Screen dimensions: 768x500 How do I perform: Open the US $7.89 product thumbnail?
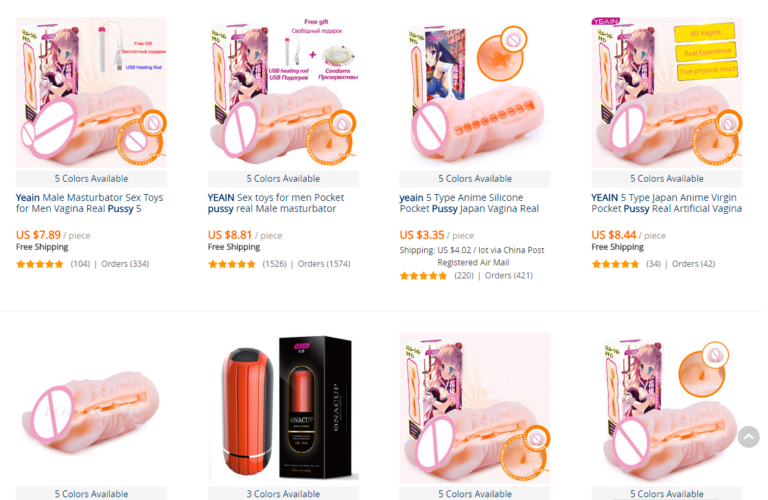coord(91,93)
